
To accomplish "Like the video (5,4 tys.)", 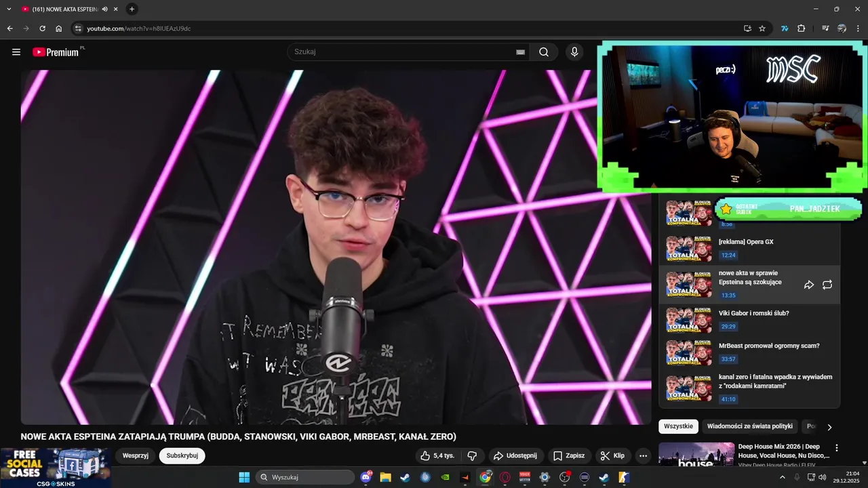I will (437, 455).
